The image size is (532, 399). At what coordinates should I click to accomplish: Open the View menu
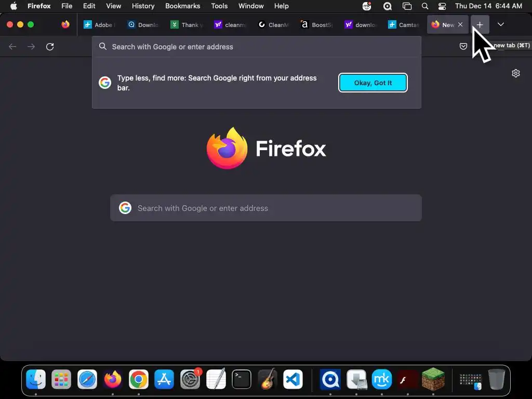point(113,6)
